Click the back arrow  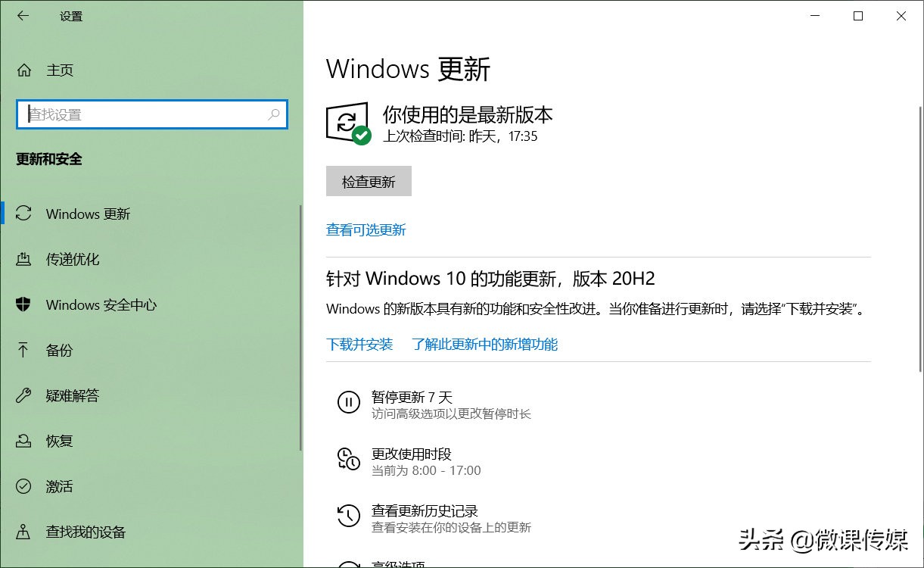23,16
